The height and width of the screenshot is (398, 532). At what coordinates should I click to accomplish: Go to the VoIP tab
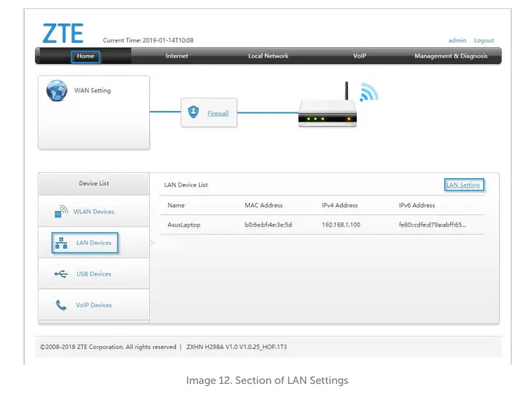tap(359, 56)
